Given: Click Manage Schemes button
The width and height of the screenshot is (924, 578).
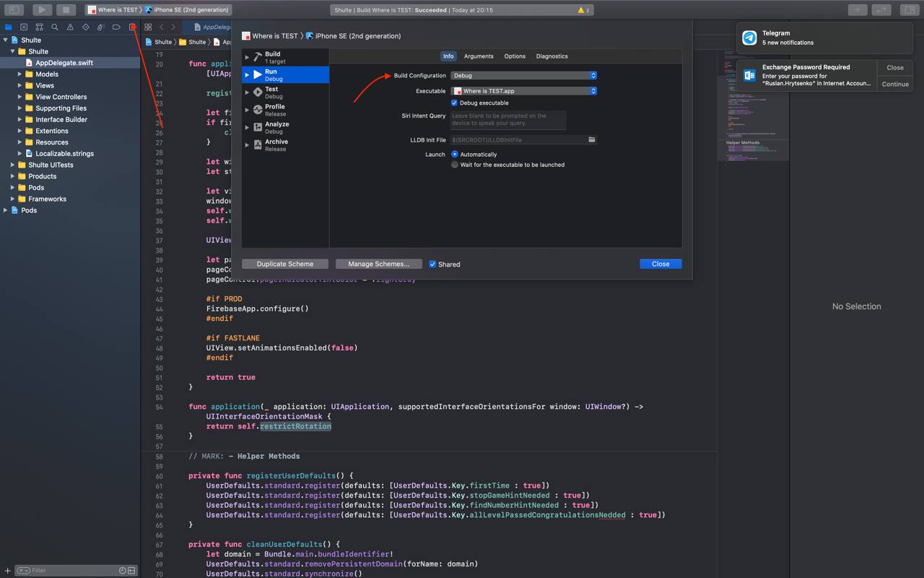Looking at the screenshot, I should 379,264.
